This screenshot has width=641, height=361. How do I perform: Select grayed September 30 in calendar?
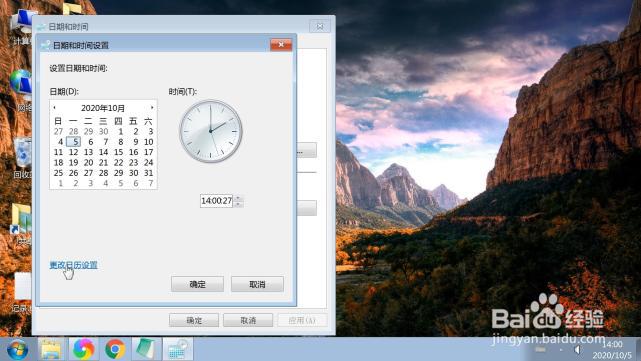[x=104, y=132]
